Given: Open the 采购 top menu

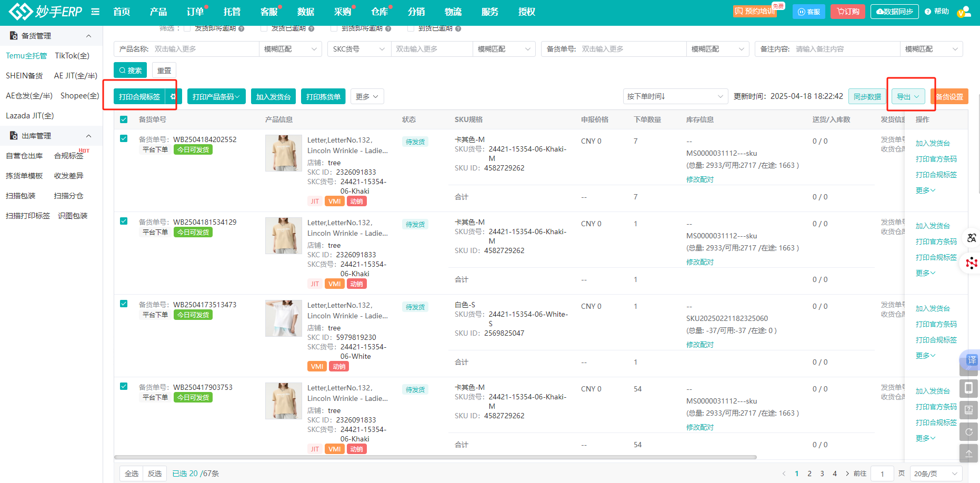Looking at the screenshot, I should pyautogui.click(x=343, y=12).
